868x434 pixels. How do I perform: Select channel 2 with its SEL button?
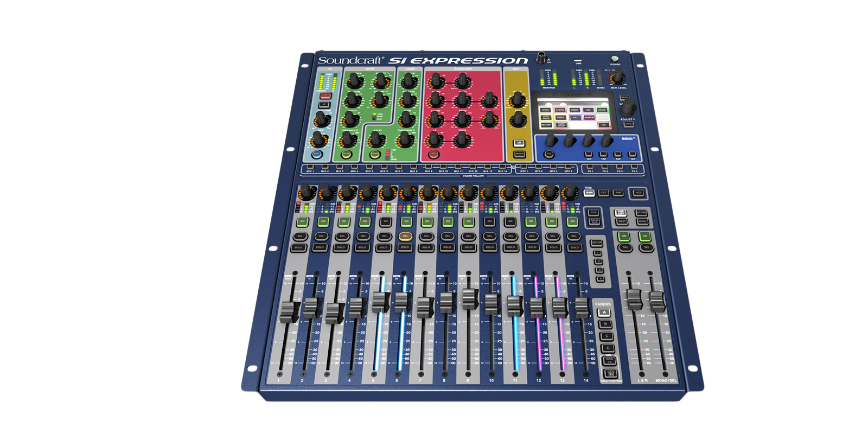tap(321, 236)
